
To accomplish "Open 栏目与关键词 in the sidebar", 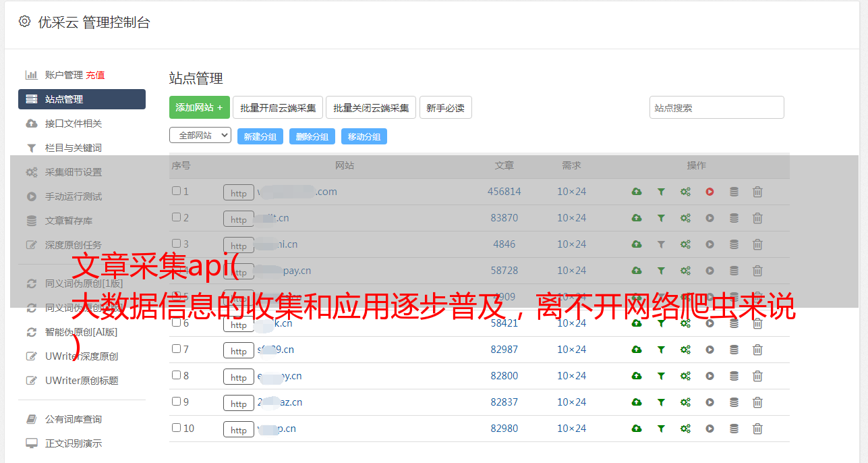I will pos(74,148).
